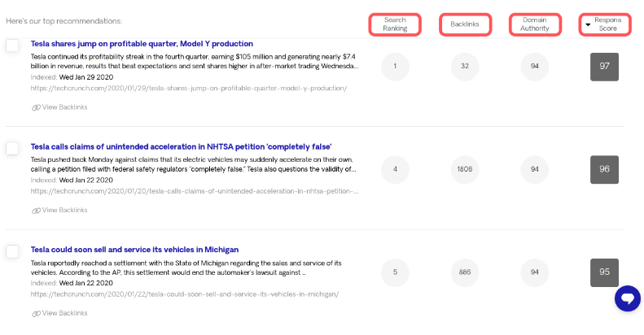This screenshot has height=335, width=644.
Task: View Backlinks for the Michigan article
Action: click(x=64, y=313)
